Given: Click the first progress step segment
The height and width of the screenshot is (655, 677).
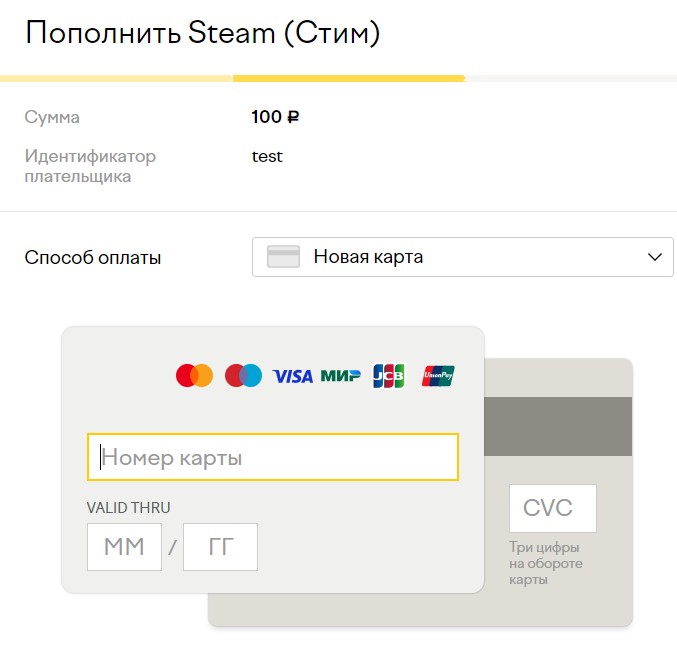Looking at the screenshot, I should click(x=116, y=78).
